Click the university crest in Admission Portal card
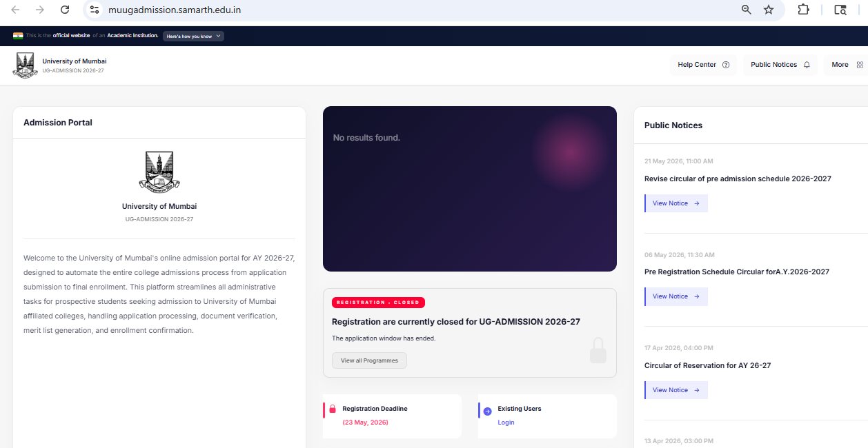 coord(159,172)
